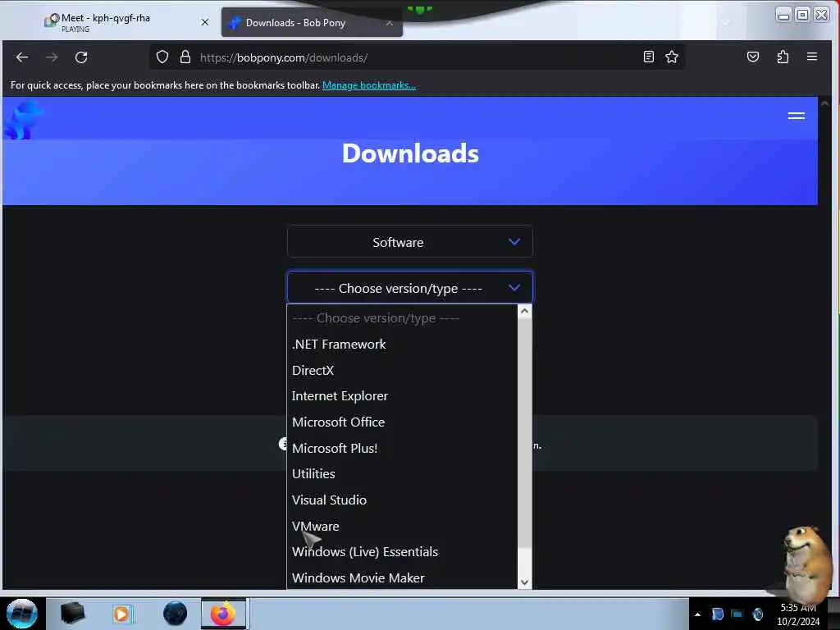840x630 pixels.
Task: Open the Firefox application menu
Action: coord(812,57)
